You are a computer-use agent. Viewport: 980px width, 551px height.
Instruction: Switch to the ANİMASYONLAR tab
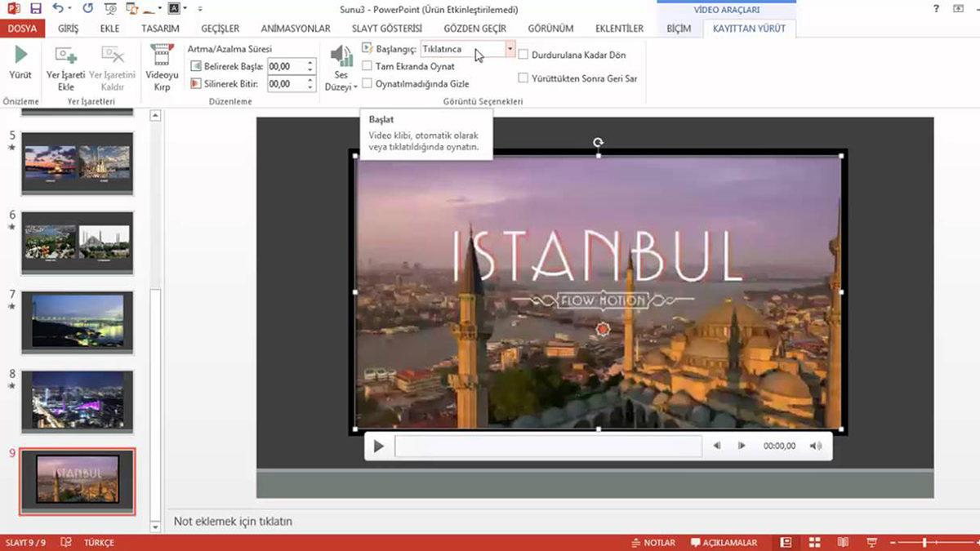(x=295, y=27)
